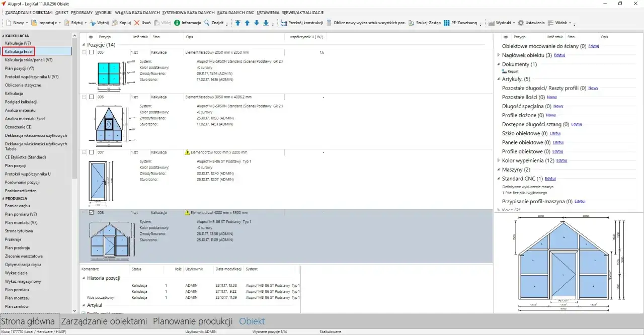Open the Nowy dropdown arrow
This screenshot has width=644, height=335.
tap(27, 23)
